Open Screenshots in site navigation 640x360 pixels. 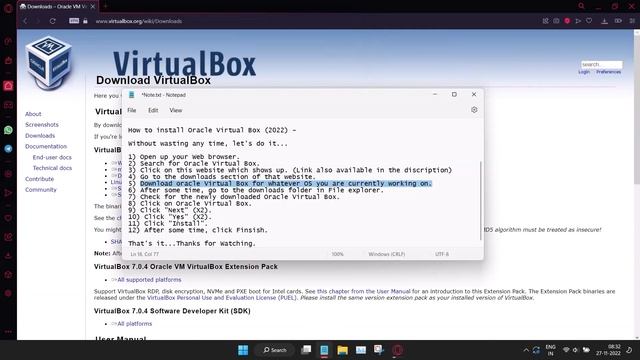point(42,124)
